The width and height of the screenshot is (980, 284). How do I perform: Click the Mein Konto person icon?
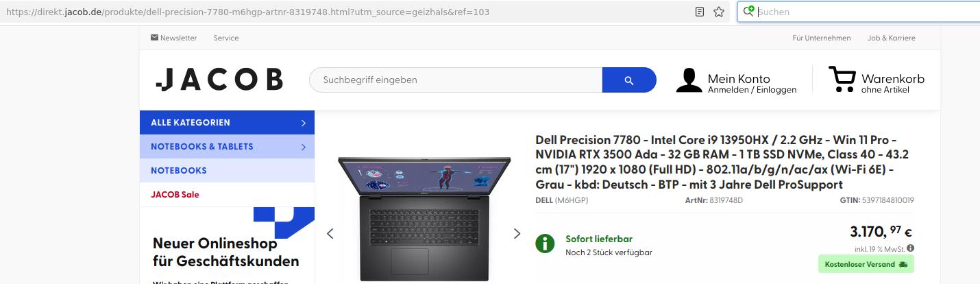pyautogui.click(x=689, y=80)
